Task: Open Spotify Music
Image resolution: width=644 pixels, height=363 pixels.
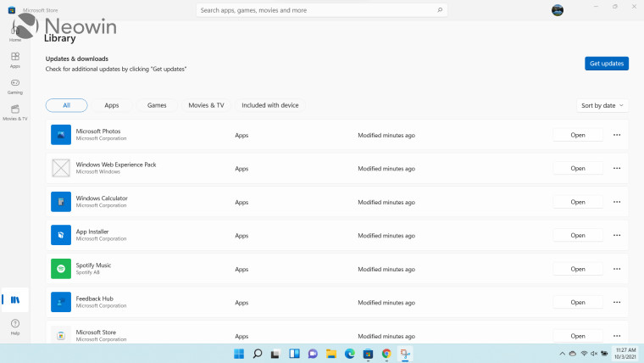Action: [x=578, y=269]
